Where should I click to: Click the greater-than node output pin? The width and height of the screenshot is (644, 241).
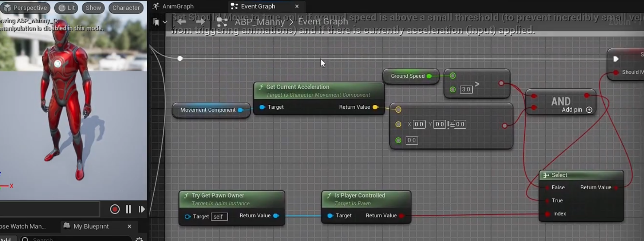[501, 83]
